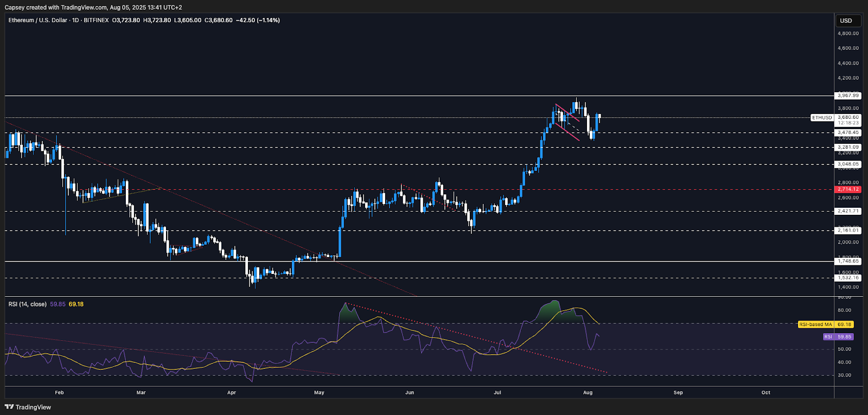Select the RSI (14, close) indicator legend
The height and width of the screenshot is (415, 868).
click(27, 304)
